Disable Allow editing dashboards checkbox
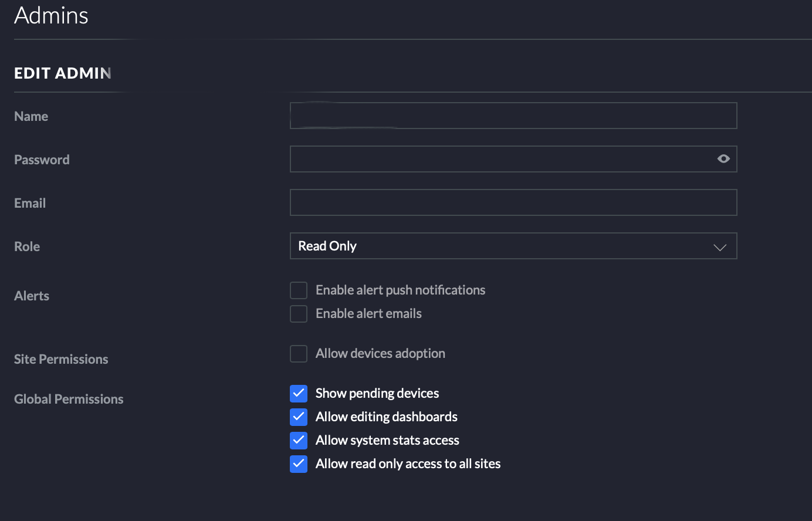This screenshot has width=812, height=521. pos(299,417)
